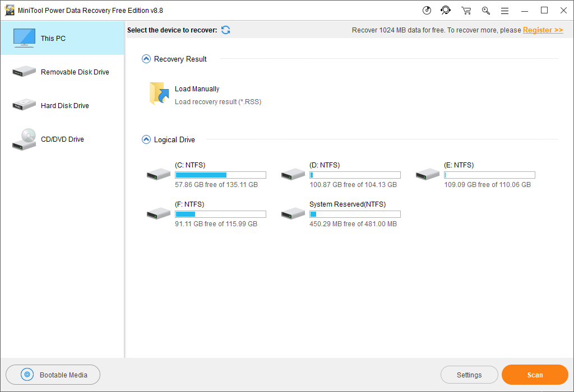Collapse the Recovery Result section
The image size is (574, 392).
pos(146,59)
